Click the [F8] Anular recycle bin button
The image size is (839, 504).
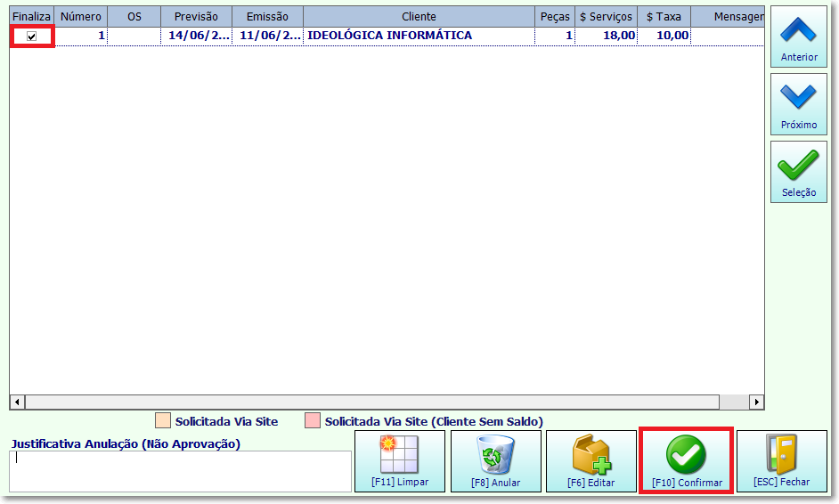tap(495, 461)
